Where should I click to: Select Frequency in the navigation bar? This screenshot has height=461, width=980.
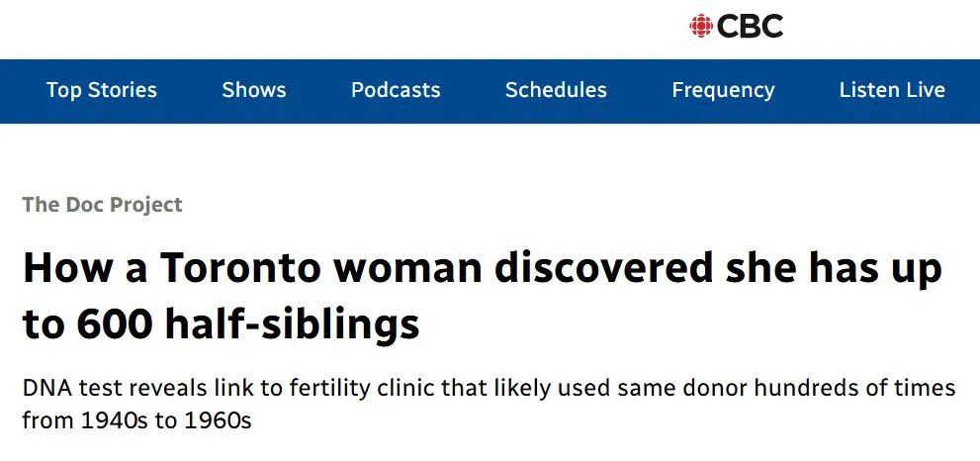point(723,91)
